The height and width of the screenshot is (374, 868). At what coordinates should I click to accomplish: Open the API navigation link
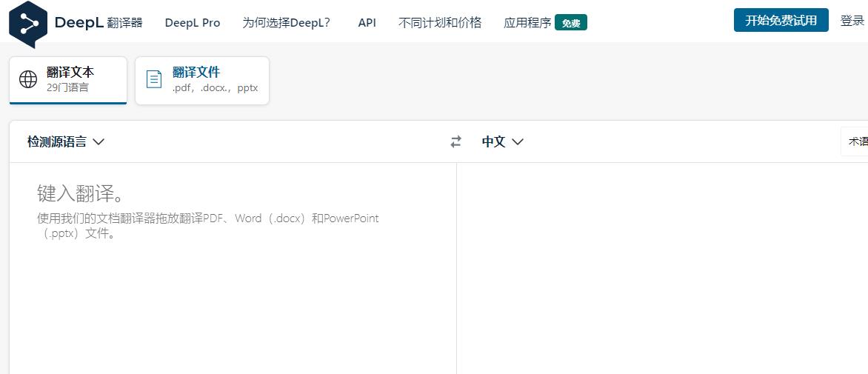(367, 23)
